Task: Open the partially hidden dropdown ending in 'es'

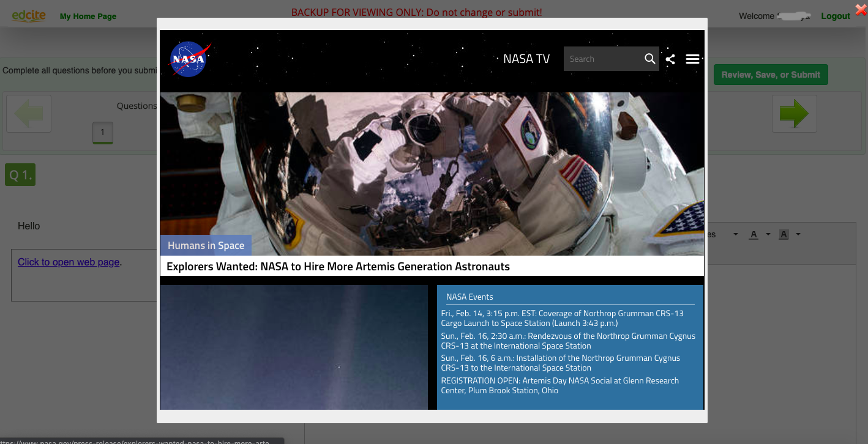Action: click(724, 234)
